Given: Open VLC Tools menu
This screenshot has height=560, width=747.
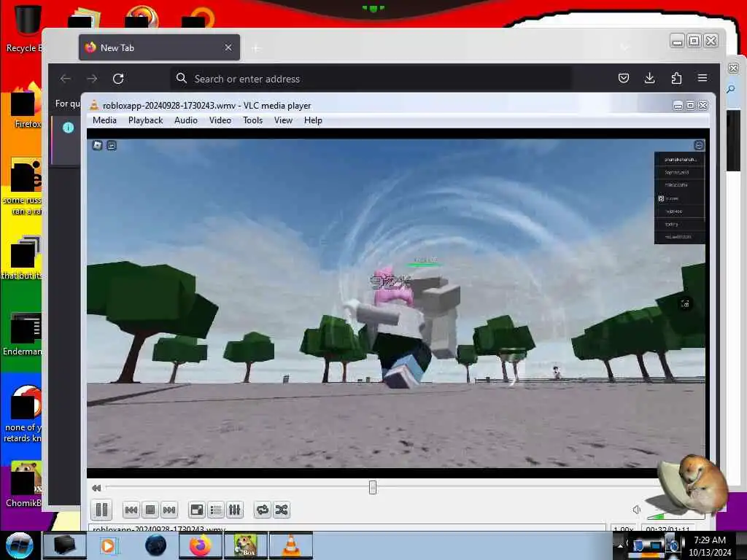Looking at the screenshot, I should point(252,120).
